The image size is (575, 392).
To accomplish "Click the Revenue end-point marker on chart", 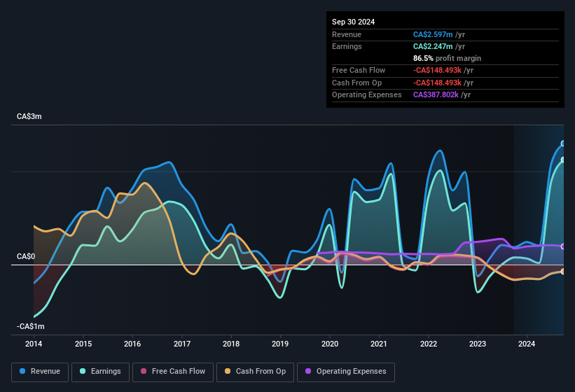I will (563, 143).
